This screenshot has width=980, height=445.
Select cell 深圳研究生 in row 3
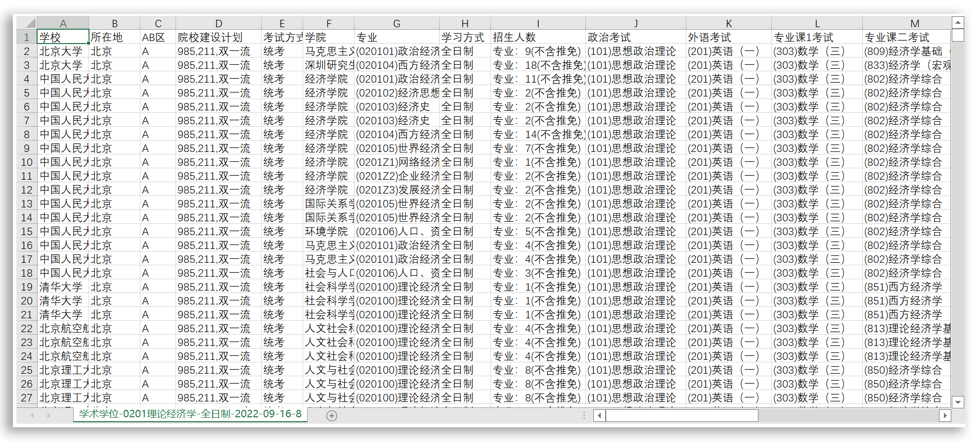329,65
